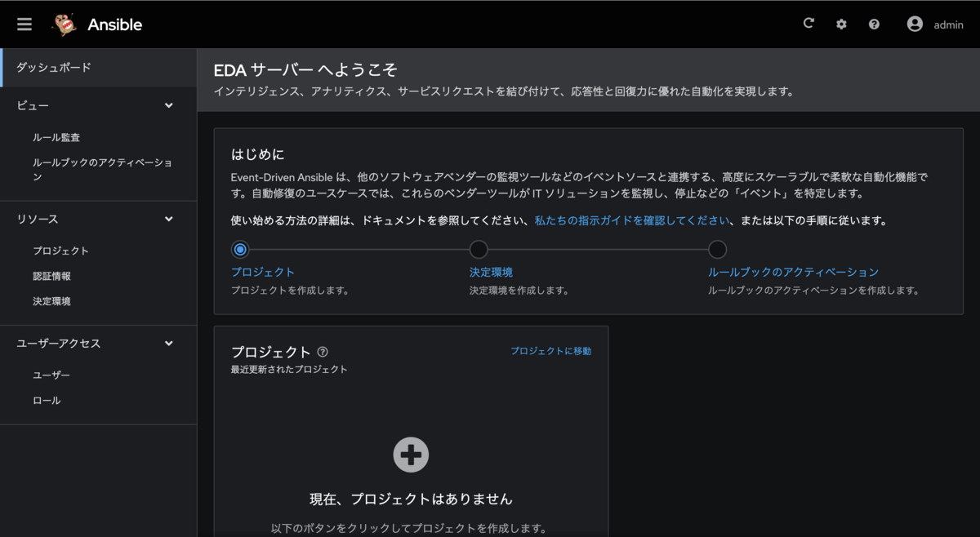Open the プロジェクト help tooltip icon

pos(323,351)
